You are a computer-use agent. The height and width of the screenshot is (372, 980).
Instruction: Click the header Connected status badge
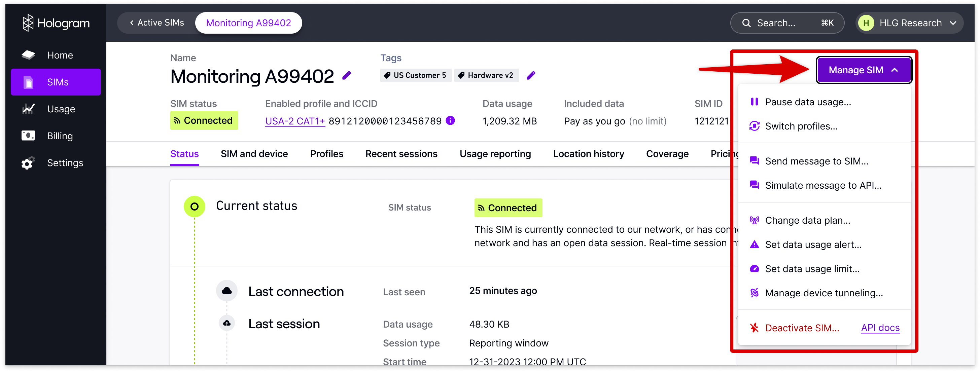[x=204, y=120]
